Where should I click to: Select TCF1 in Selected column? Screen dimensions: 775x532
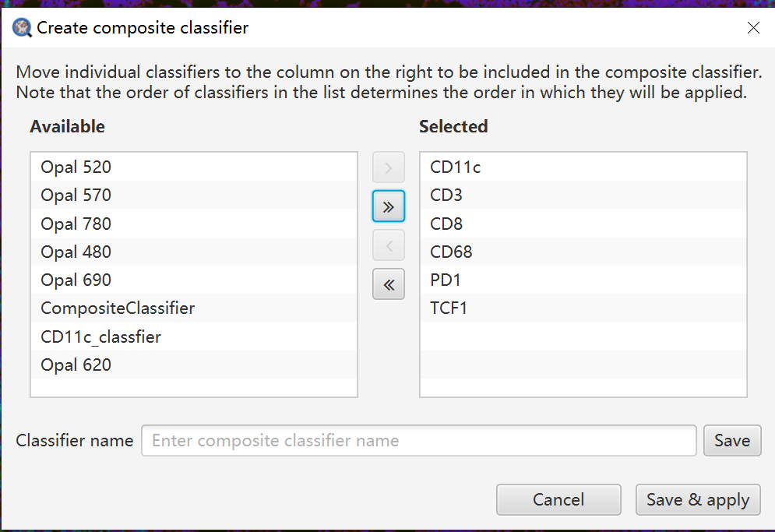tap(449, 308)
